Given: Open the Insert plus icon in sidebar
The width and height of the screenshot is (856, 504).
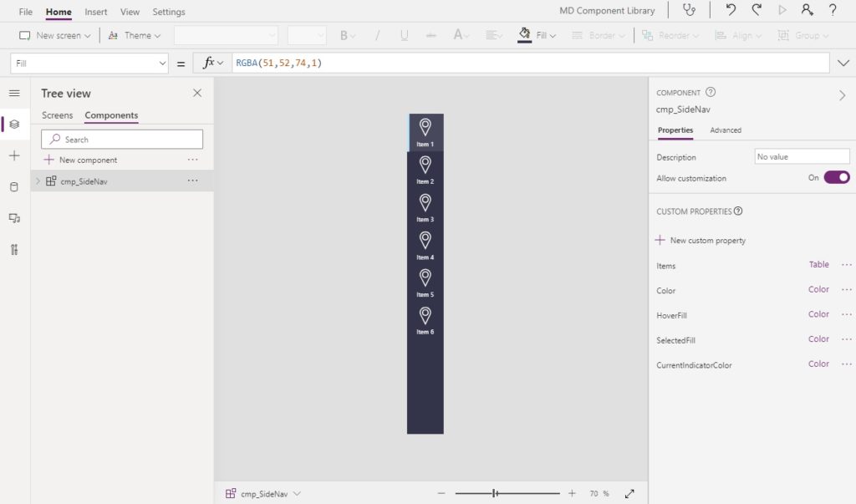Looking at the screenshot, I should [x=14, y=155].
